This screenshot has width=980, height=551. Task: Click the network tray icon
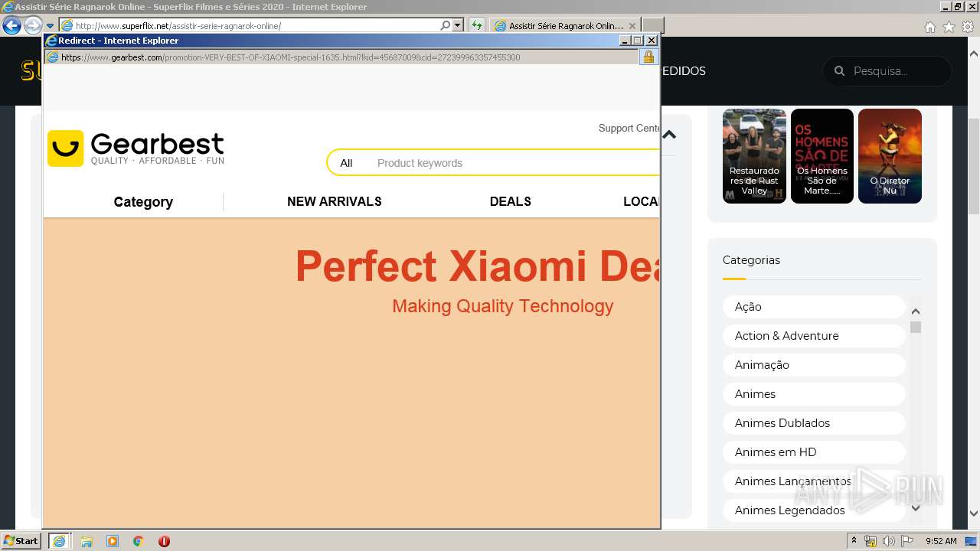click(x=871, y=541)
